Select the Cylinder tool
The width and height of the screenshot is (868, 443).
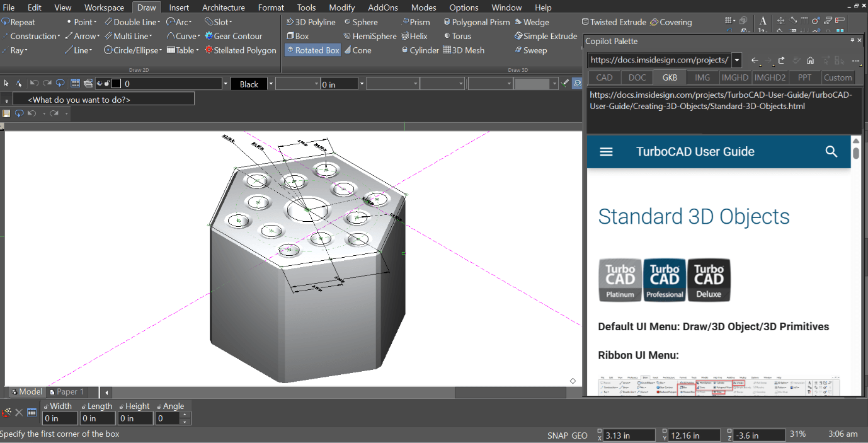(420, 50)
